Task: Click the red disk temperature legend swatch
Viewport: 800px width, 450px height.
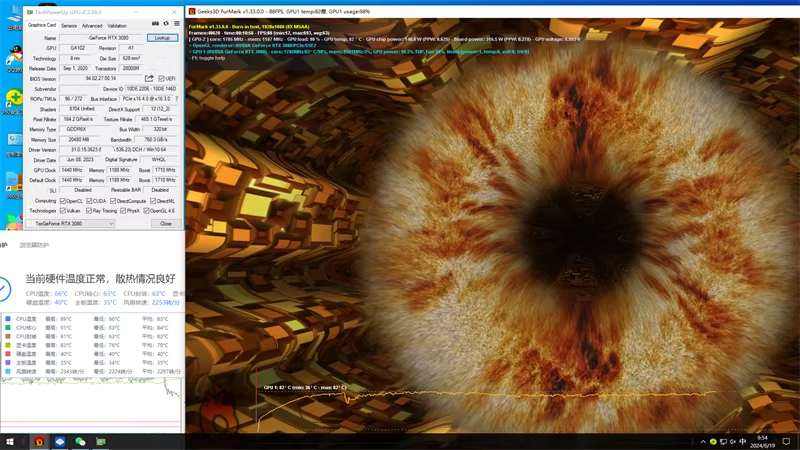Action: pos(8,354)
